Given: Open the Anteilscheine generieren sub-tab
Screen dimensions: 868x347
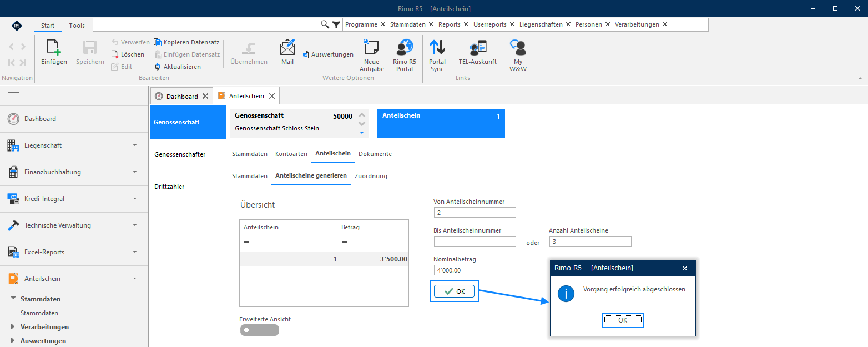Looking at the screenshot, I should click(x=311, y=176).
